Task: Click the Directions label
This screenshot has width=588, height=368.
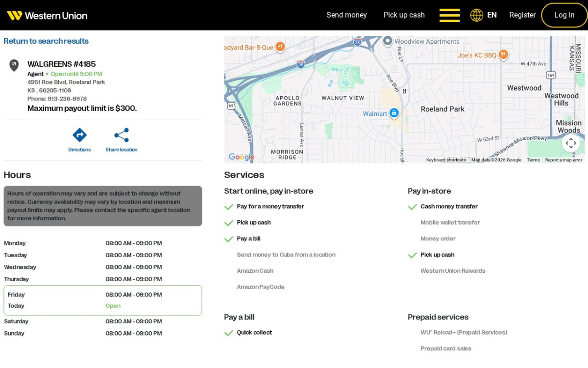Action: [79, 150]
